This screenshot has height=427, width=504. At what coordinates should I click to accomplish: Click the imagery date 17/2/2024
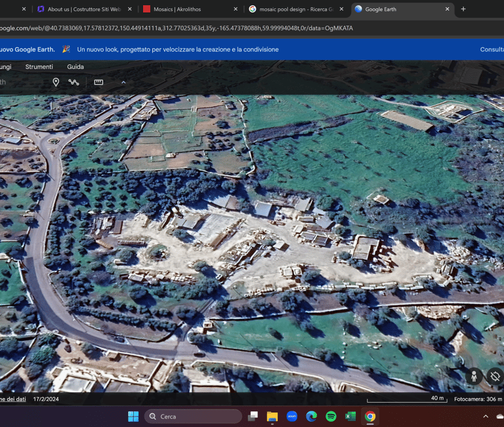46,399
